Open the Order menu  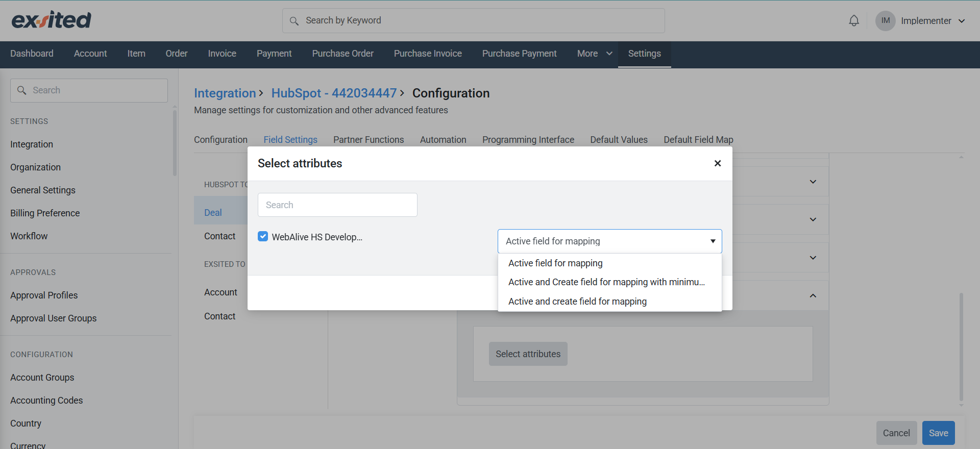[x=177, y=54]
